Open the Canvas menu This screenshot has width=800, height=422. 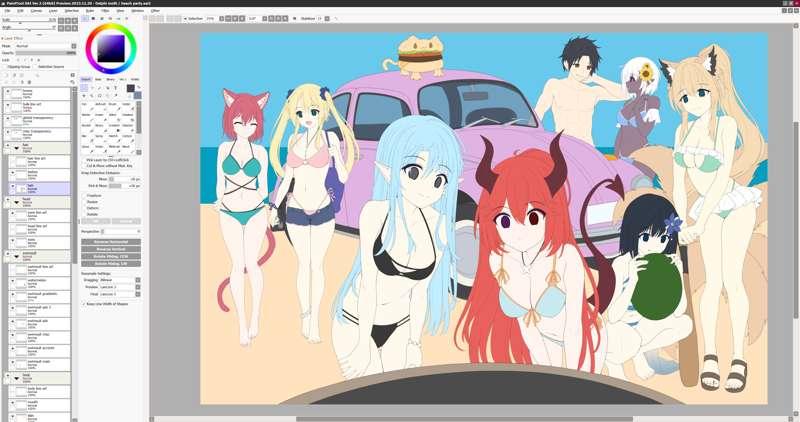pyautogui.click(x=36, y=10)
